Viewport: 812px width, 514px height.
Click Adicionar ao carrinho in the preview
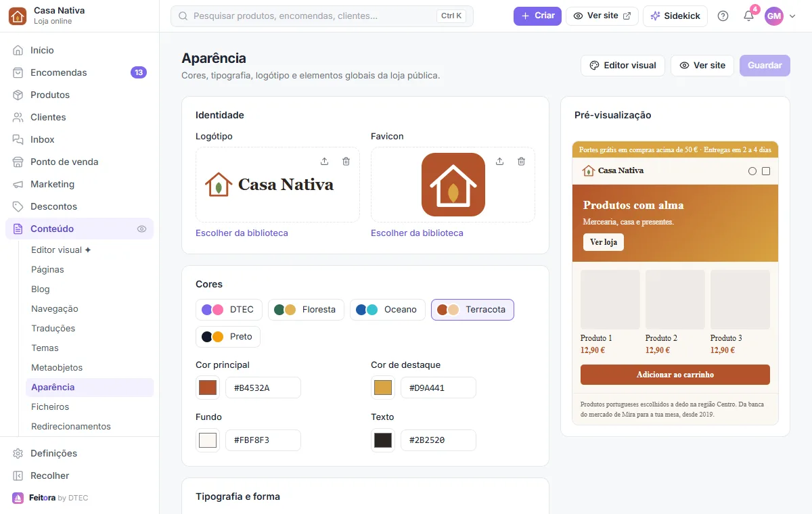[675, 375]
